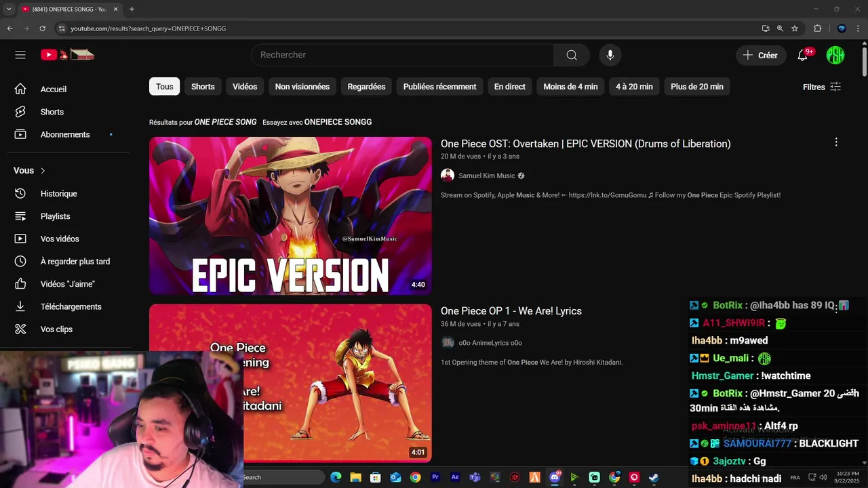Image resolution: width=868 pixels, height=488 pixels.
Task: Click the YouTube logo
Action: [x=67, y=55]
